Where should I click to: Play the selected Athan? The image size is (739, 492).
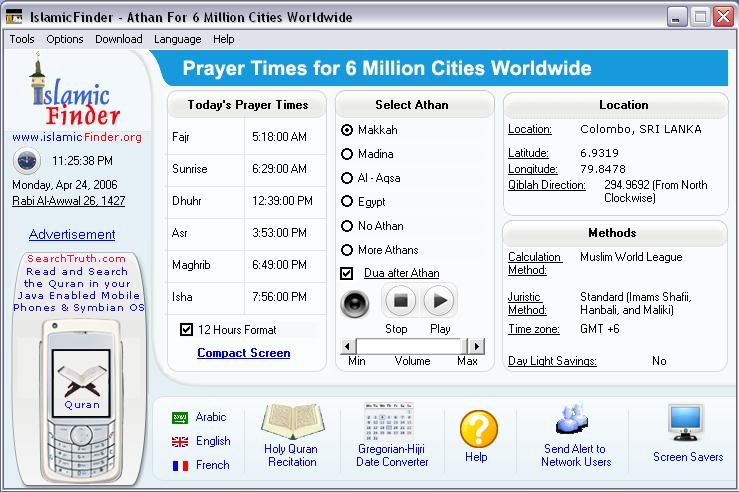(439, 301)
